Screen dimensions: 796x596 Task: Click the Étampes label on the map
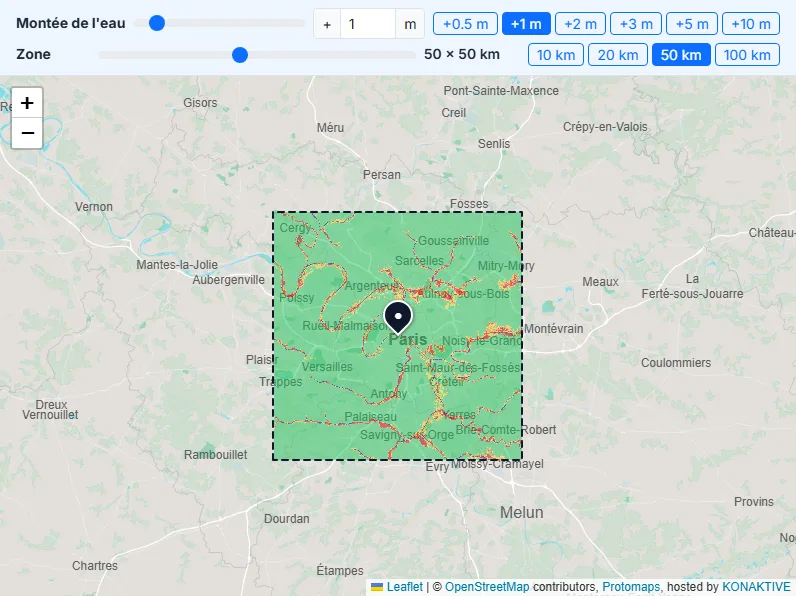pyautogui.click(x=340, y=571)
